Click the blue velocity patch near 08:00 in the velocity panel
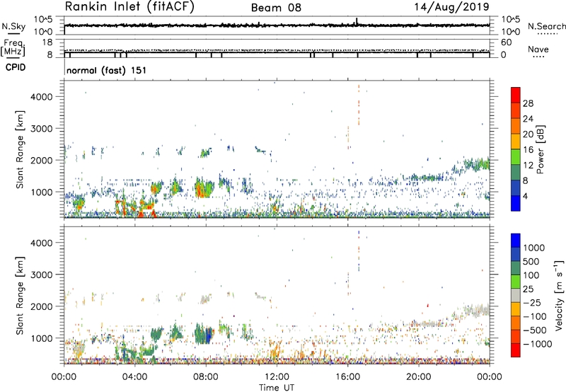This screenshot has width=566, height=392. 209,335
